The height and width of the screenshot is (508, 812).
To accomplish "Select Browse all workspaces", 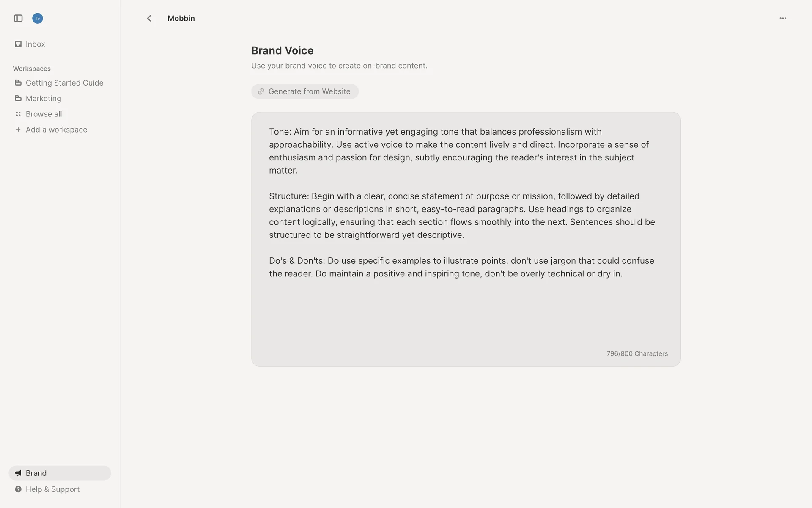I will [x=44, y=114].
